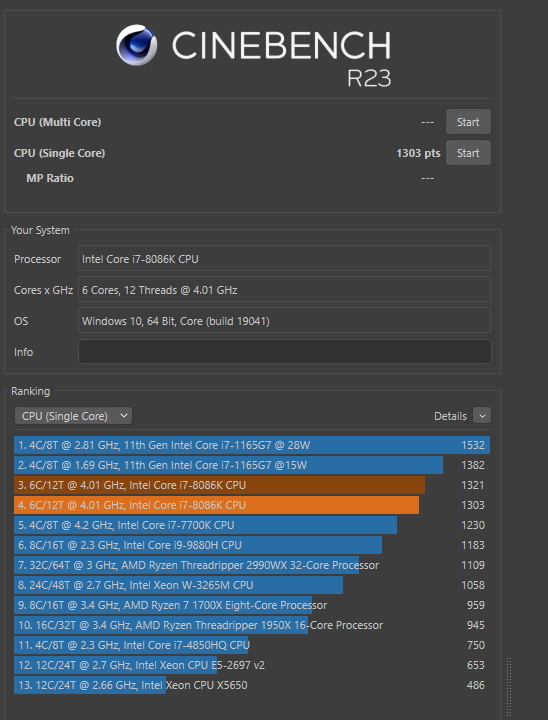Click the Cinebench sphere logo

(136, 45)
